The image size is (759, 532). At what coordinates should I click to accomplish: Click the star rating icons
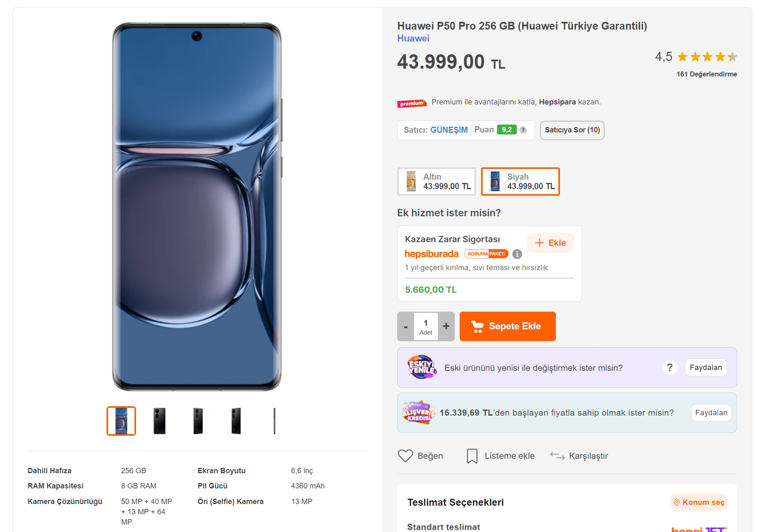pyautogui.click(x=707, y=57)
